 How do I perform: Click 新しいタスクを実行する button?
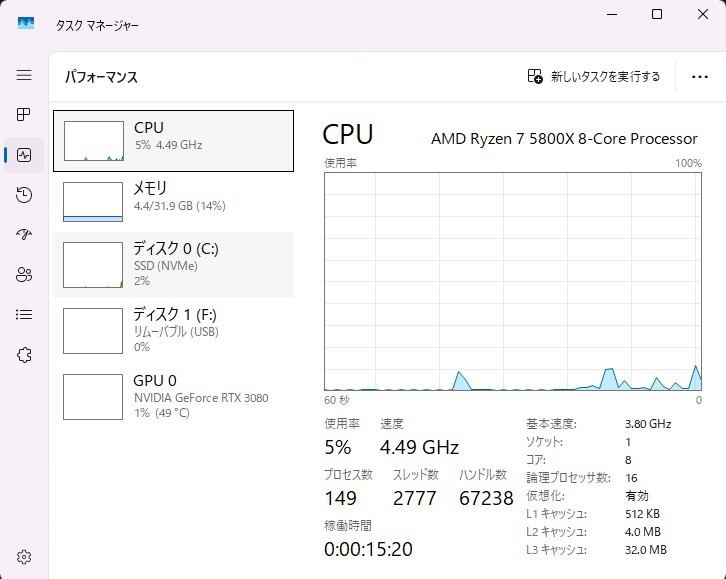click(605, 76)
